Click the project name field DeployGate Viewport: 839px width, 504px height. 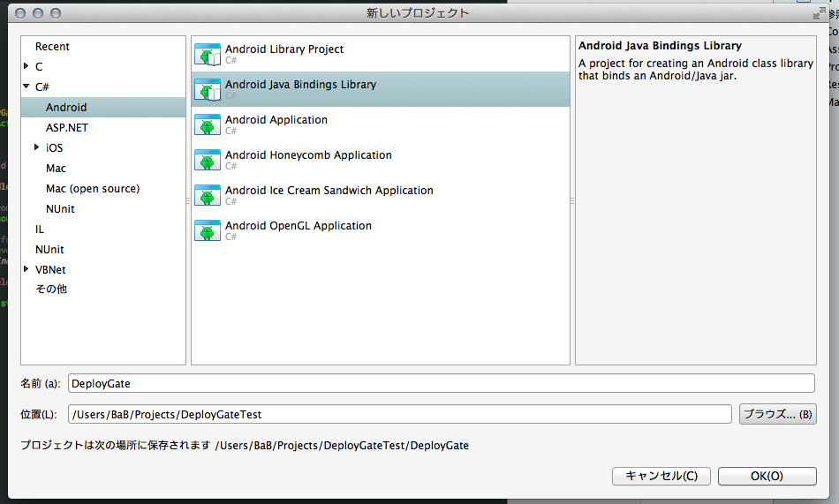click(x=442, y=384)
